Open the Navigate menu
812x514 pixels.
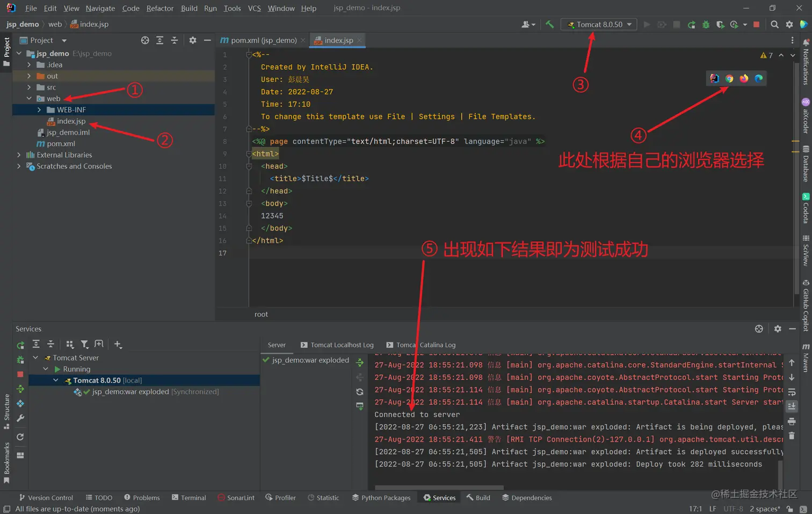tap(100, 8)
